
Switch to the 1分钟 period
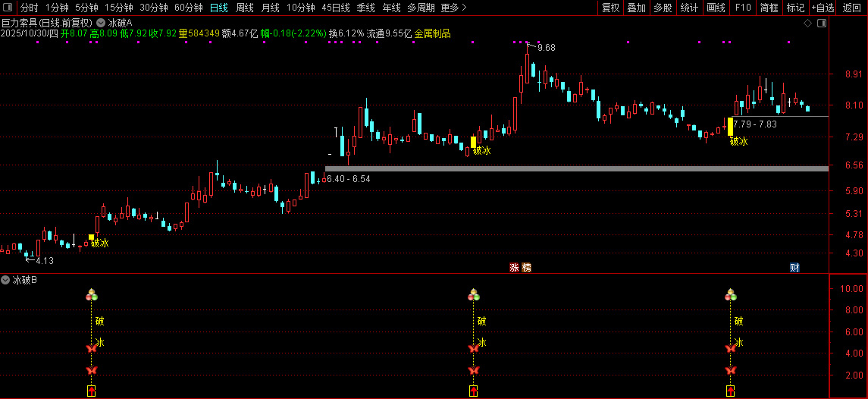tap(57, 8)
